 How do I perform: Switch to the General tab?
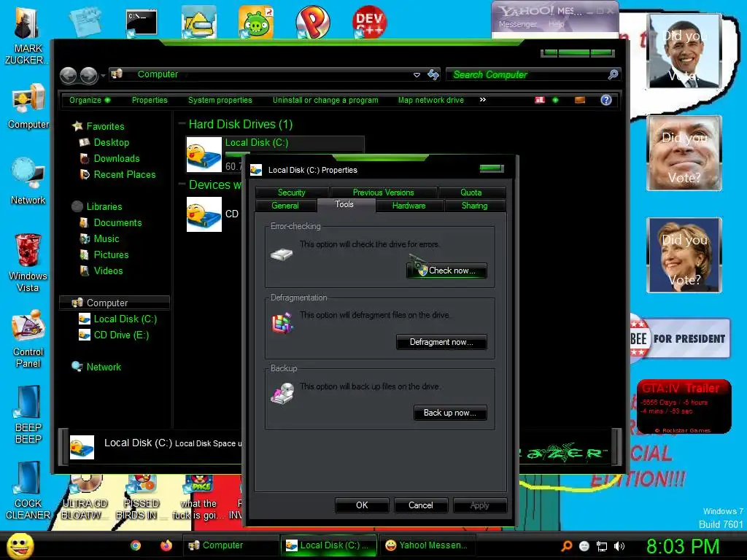(285, 206)
